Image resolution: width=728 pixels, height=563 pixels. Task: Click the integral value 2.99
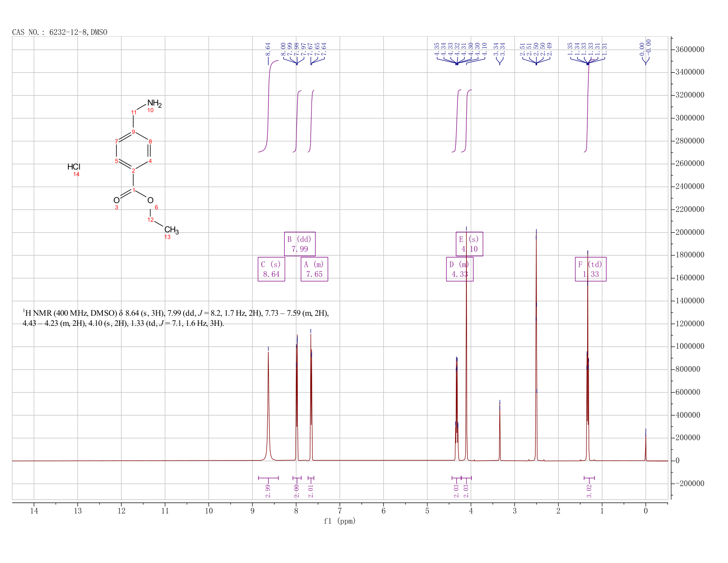click(268, 491)
